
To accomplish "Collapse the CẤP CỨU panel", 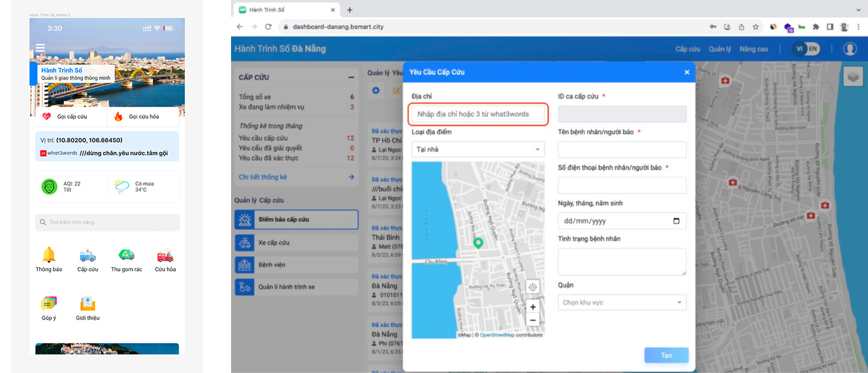I will (x=351, y=78).
